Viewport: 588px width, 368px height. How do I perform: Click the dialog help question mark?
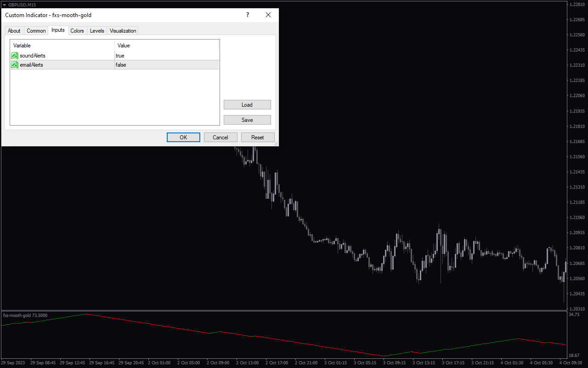pyautogui.click(x=248, y=15)
